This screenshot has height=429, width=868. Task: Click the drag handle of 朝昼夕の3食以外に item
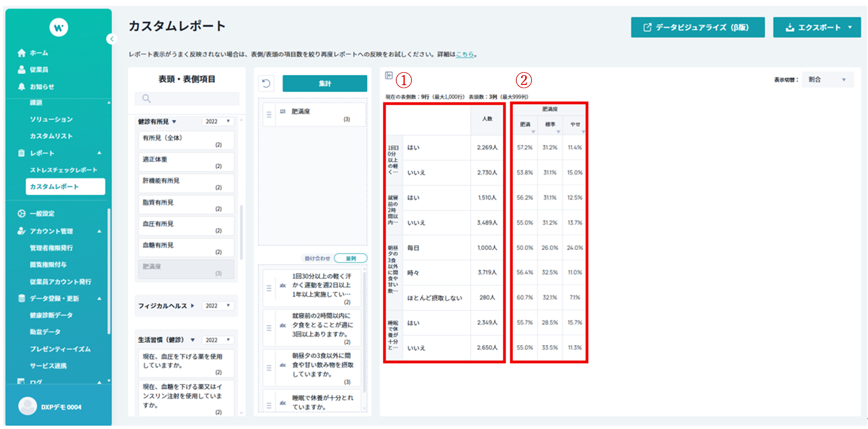coord(269,368)
